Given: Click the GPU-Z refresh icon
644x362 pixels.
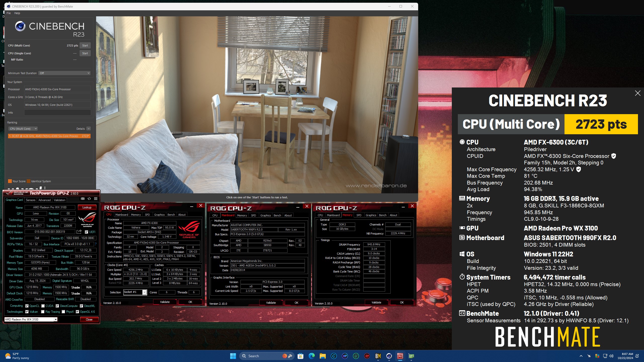Looking at the screenshot, I should tap(89, 199).
